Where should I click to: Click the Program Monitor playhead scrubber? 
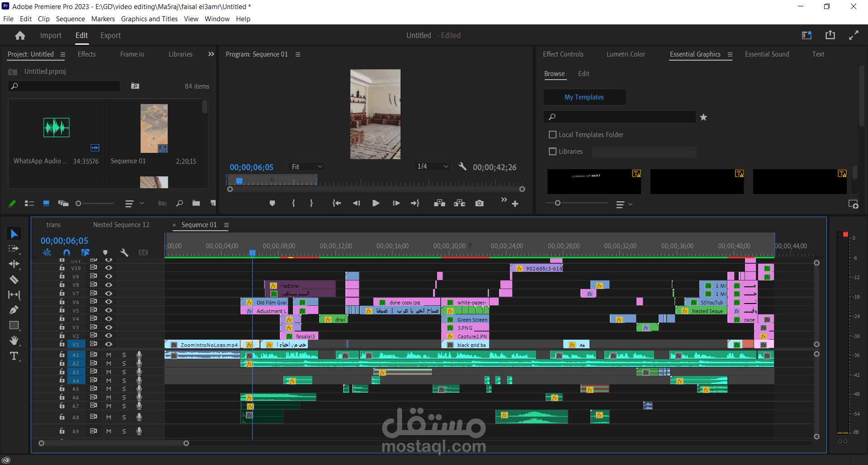pyautogui.click(x=239, y=181)
